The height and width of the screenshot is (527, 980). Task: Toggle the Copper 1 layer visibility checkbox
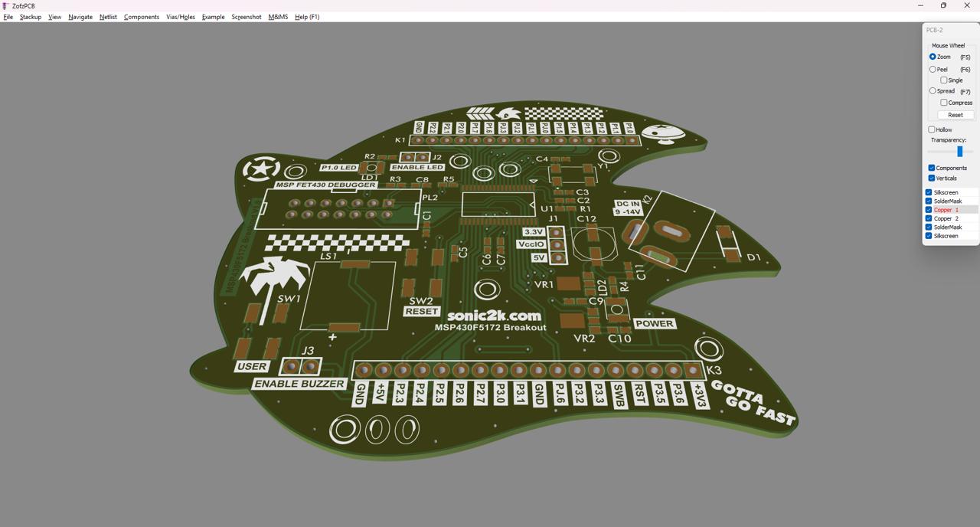(929, 210)
